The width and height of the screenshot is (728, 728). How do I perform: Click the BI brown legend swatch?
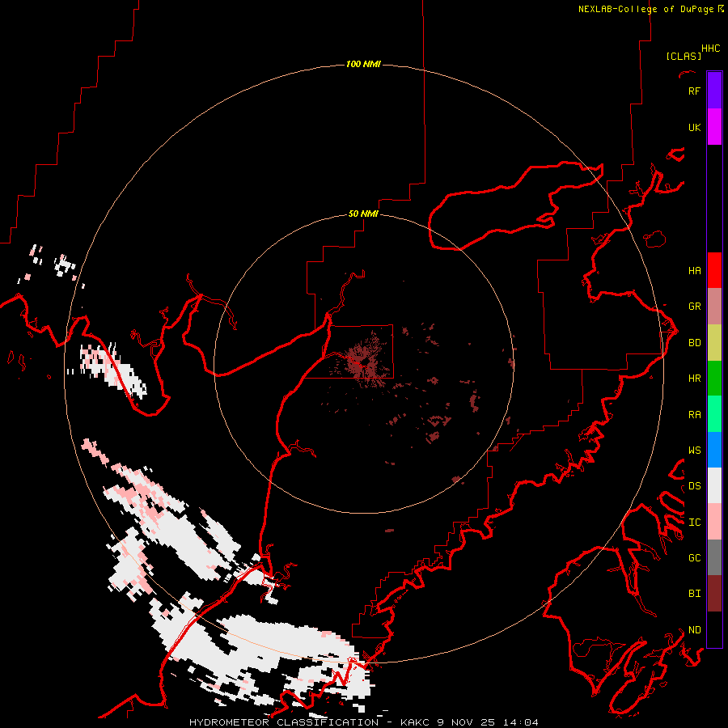point(714,594)
